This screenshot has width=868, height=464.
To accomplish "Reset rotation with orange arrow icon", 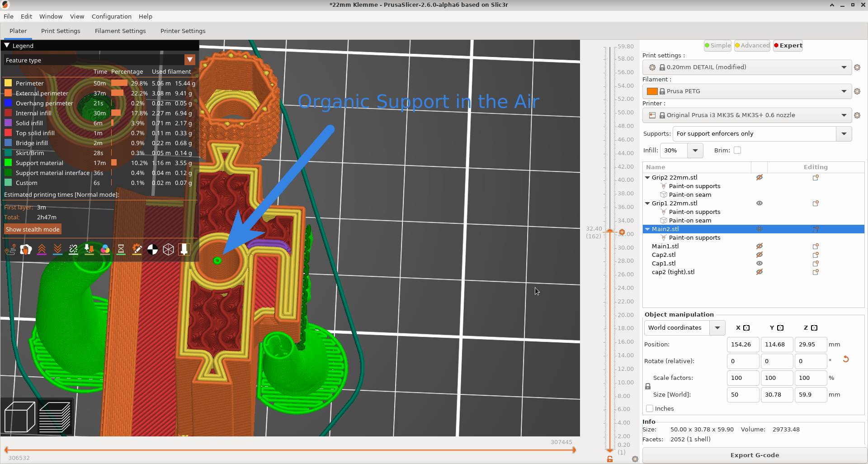I will 846,359.
